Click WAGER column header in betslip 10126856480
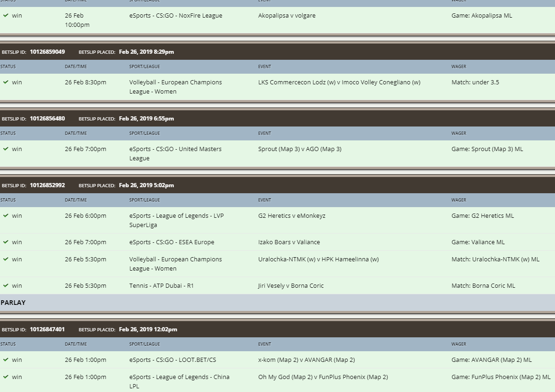 pyautogui.click(x=459, y=133)
